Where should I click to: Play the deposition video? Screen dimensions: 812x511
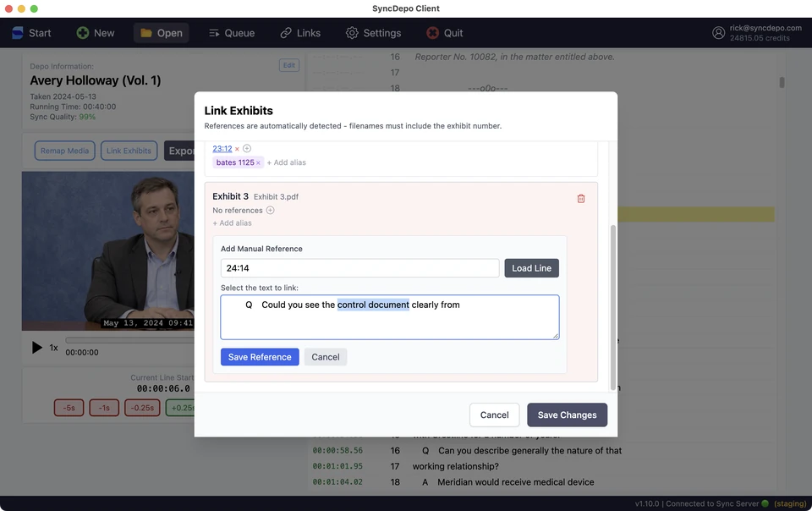click(x=36, y=347)
